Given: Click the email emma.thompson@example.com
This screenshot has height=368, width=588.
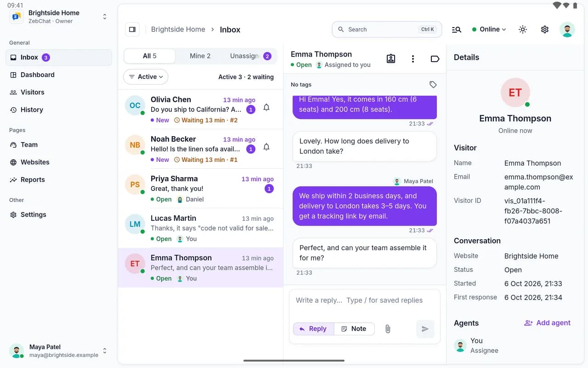Looking at the screenshot, I should point(539,182).
